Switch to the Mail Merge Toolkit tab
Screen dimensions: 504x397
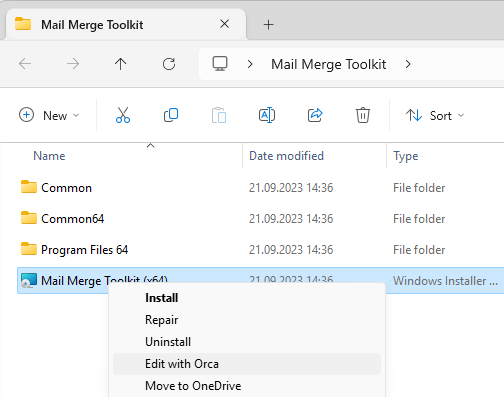[x=126, y=25]
